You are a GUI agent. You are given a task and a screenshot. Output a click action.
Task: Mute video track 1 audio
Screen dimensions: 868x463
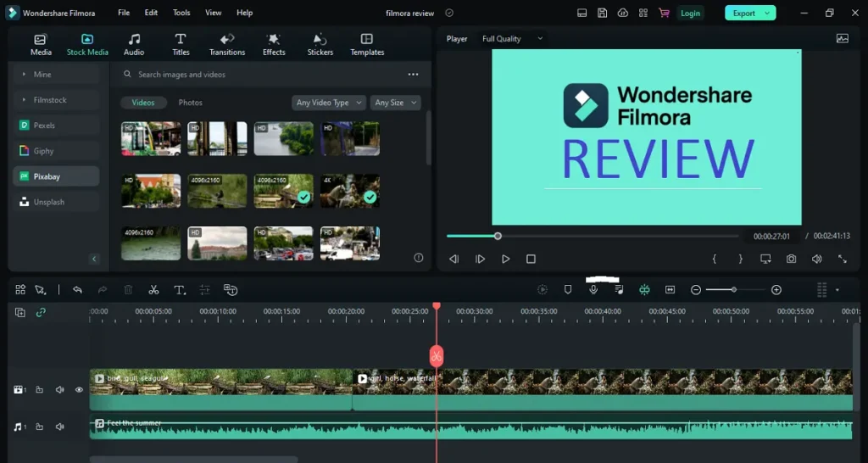click(x=59, y=390)
